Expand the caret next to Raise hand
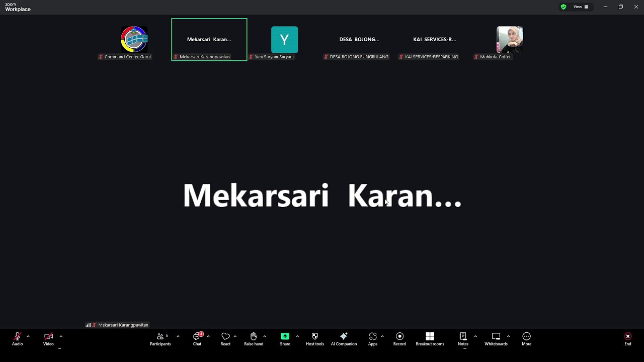This screenshot has height=362, width=644. pyautogui.click(x=265, y=336)
